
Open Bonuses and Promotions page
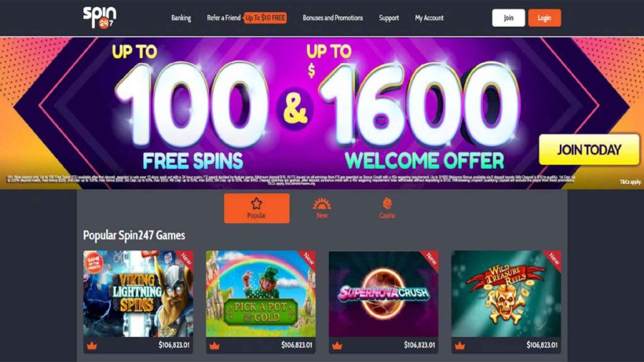[333, 18]
